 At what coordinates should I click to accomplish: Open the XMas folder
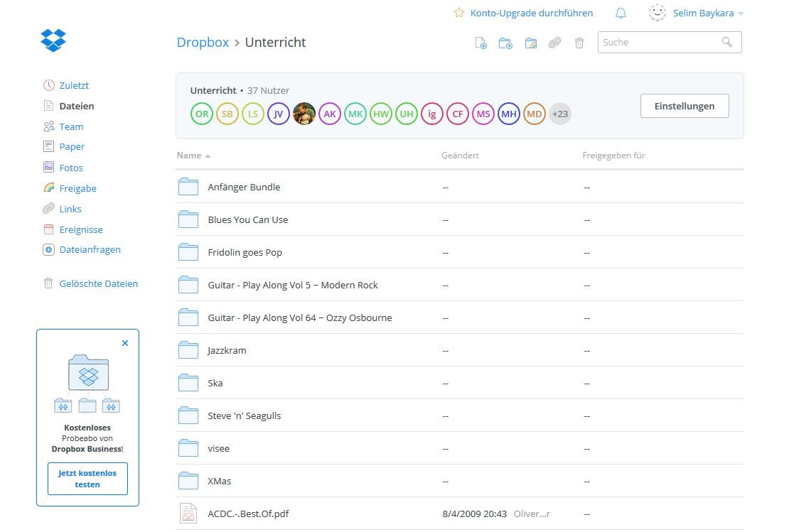220,481
